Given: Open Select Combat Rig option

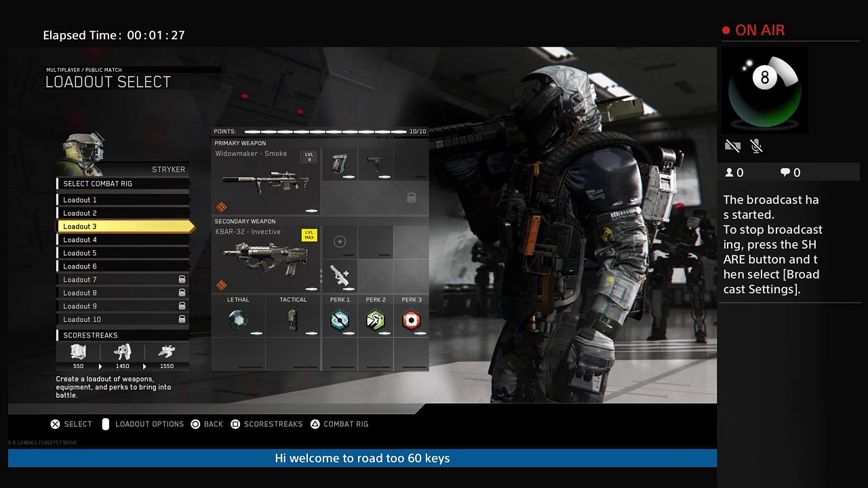Looking at the screenshot, I should pyautogui.click(x=123, y=184).
